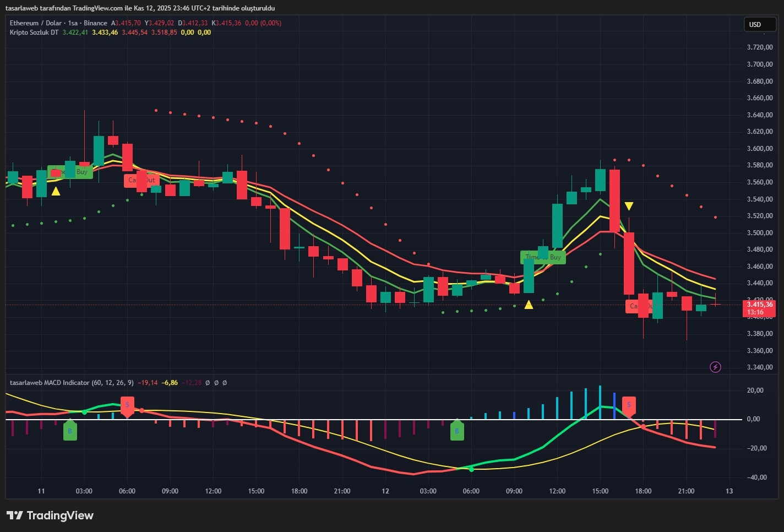Click the 3.600,00 price axis label
784x532 pixels.
759,149
